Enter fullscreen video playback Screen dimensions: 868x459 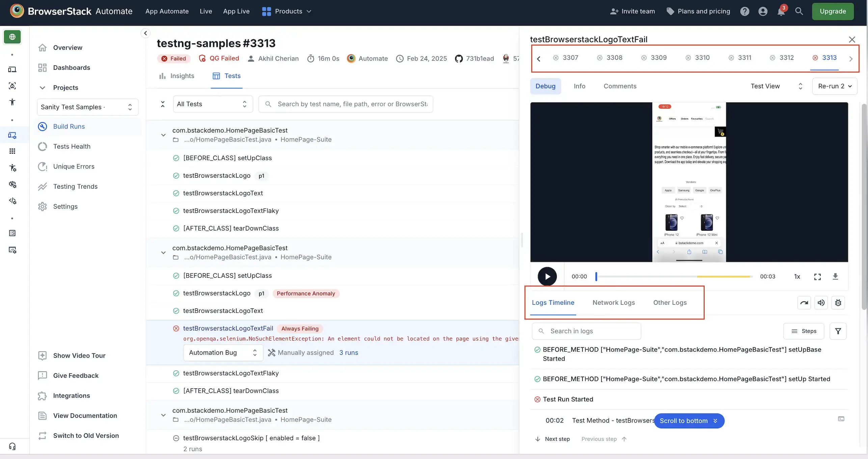click(817, 276)
